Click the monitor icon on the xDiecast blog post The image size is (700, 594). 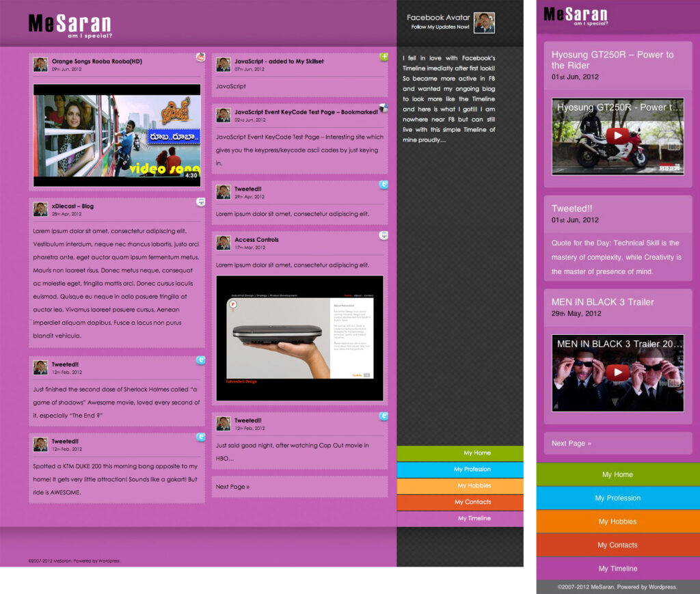(x=201, y=202)
